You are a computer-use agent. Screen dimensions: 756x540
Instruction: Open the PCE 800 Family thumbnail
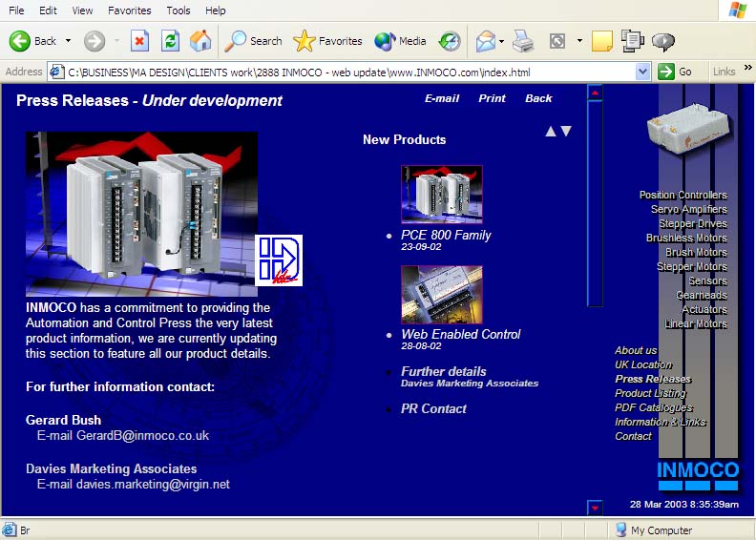click(x=442, y=194)
